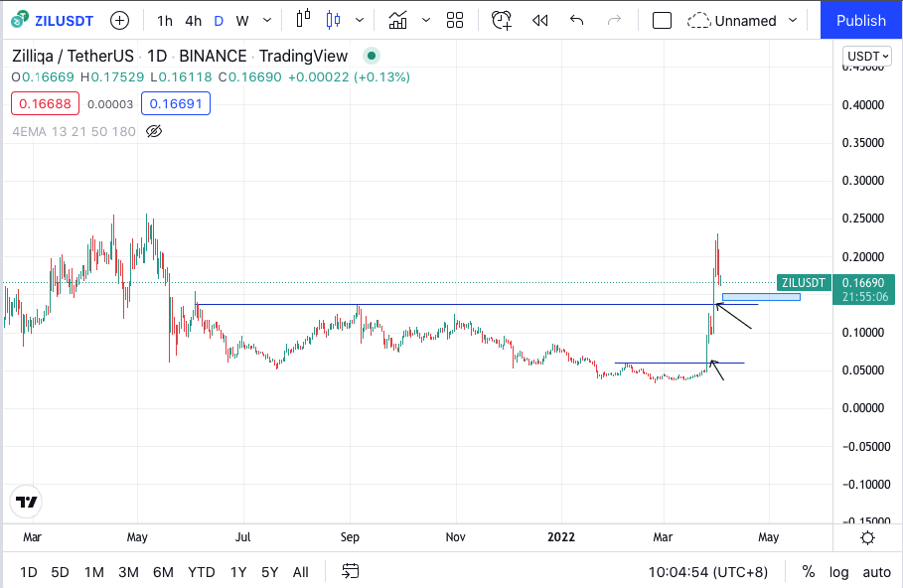
Task: Open indicator templates grid
Action: [x=455, y=21]
